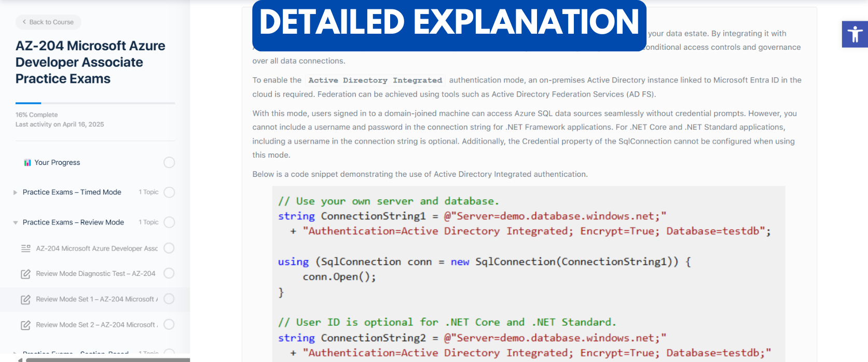Expand the Practice Exams – Timed Mode section
868x362 pixels.
(x=16, y=192)
